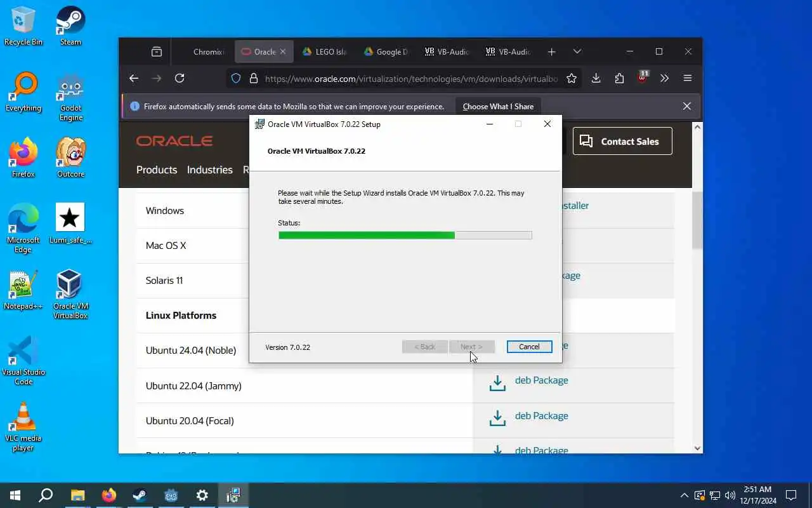Reload the Oracle page in Firefox
This screenshot has width=812, height=508.
click(x=180, y=78)
